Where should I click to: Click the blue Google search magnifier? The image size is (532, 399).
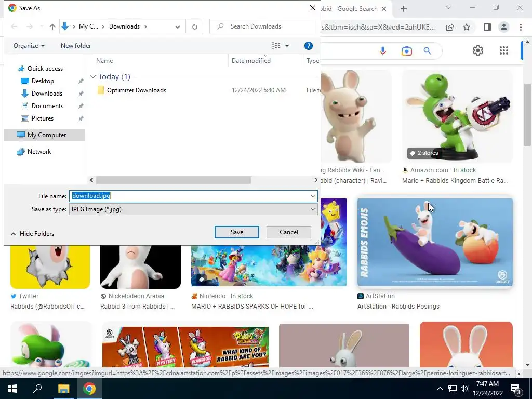tap(427, 51)
